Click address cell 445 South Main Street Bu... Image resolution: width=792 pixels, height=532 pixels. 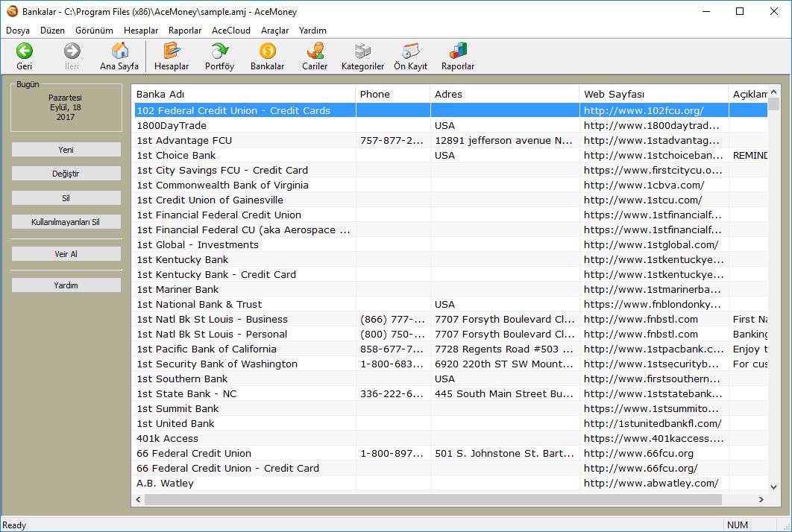click(x=505, y=393)
